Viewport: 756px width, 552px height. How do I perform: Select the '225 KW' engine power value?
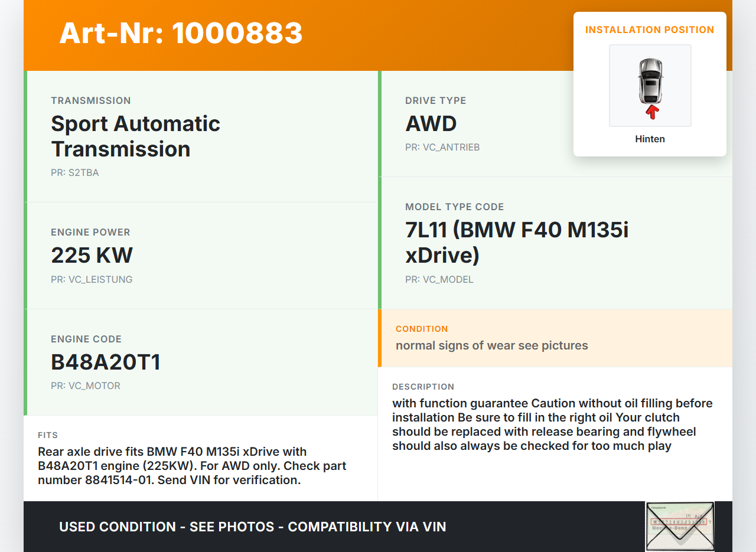click(x=92, y=255)
